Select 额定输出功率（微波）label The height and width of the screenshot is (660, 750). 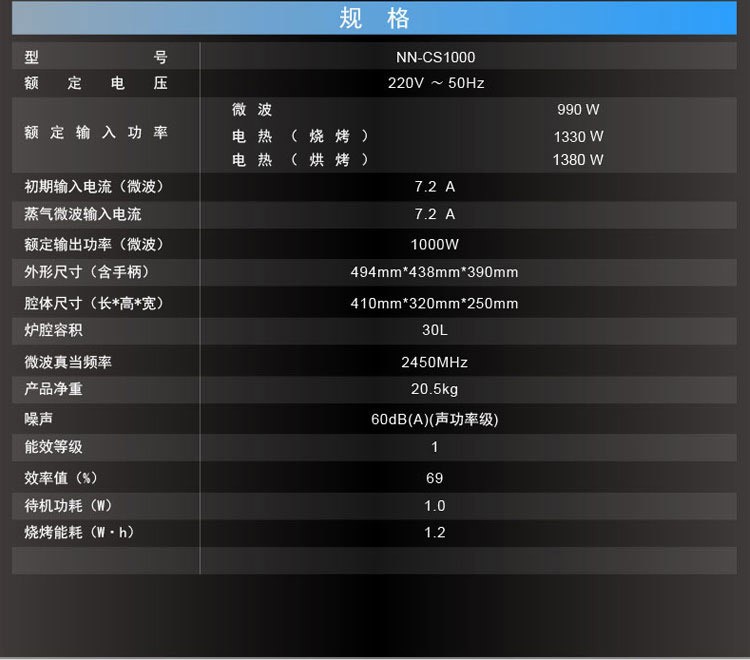[94, 244]
